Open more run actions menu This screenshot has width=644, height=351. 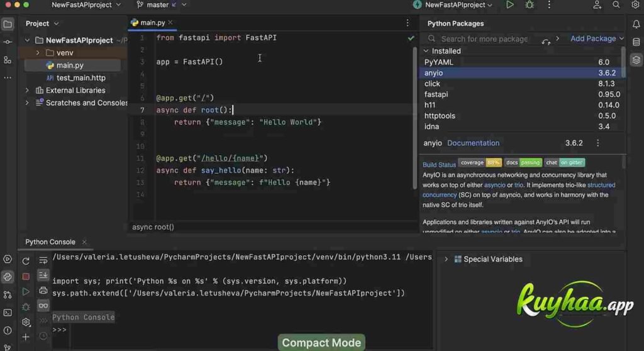(549, 5)
